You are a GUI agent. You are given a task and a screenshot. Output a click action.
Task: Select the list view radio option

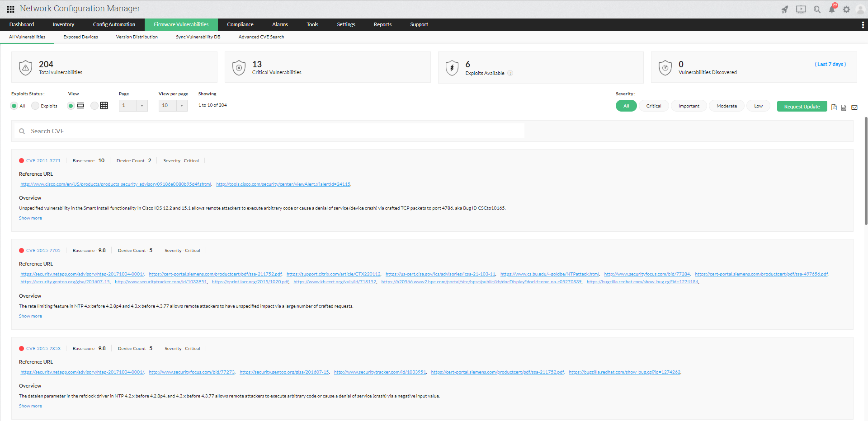(x=71, y=106)
